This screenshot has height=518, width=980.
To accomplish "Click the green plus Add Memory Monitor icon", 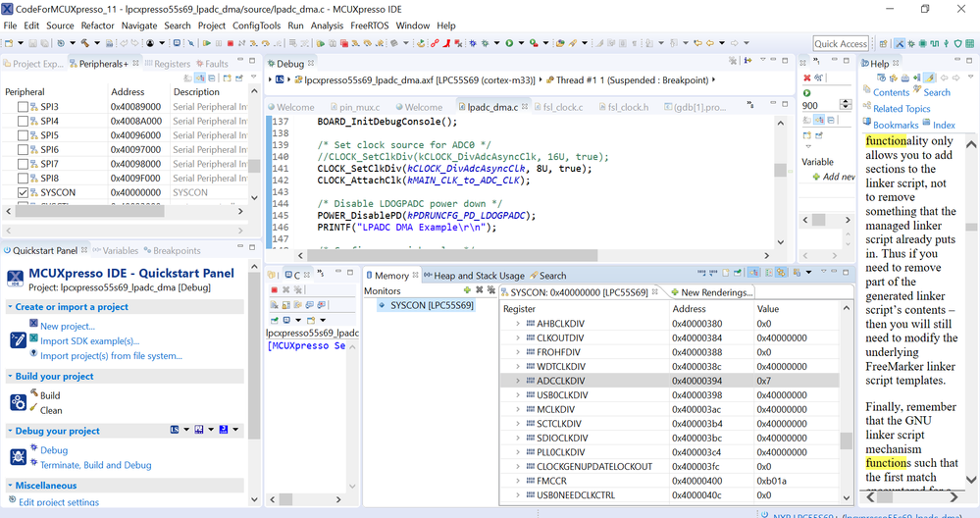I will tap(467, 290).
